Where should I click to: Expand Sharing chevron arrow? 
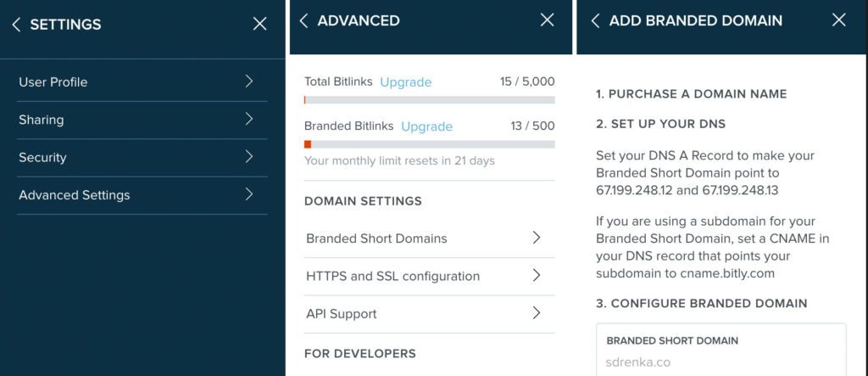click(x=248, y=120)
